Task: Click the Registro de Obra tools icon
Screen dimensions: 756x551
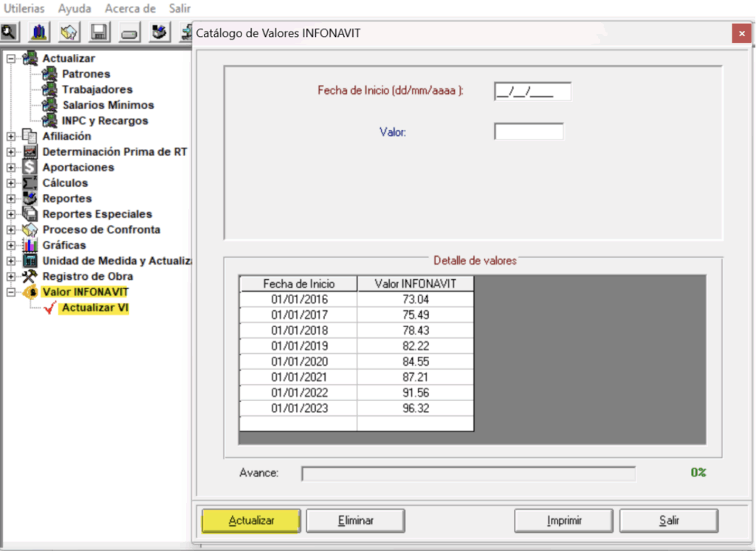Action: click(x=30, y=276)
